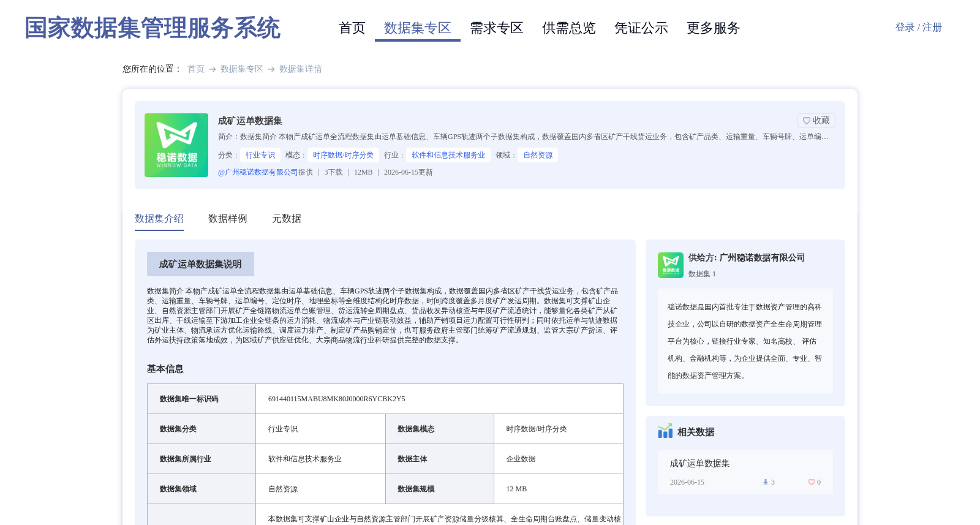Viewport: 980px width, 525px height.
Task: Click the 收藏 favorite button
Action: pos(816,121)
